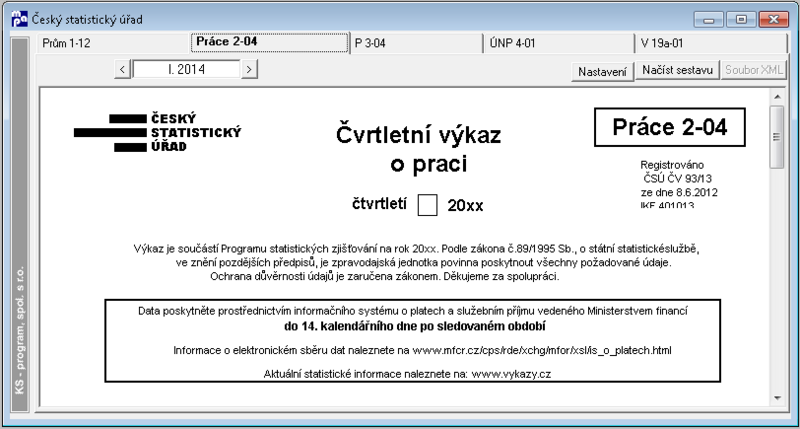Click the vertical KS - program sidebar label
This screenshot has width=800, height=429.
tap(20, 331)
